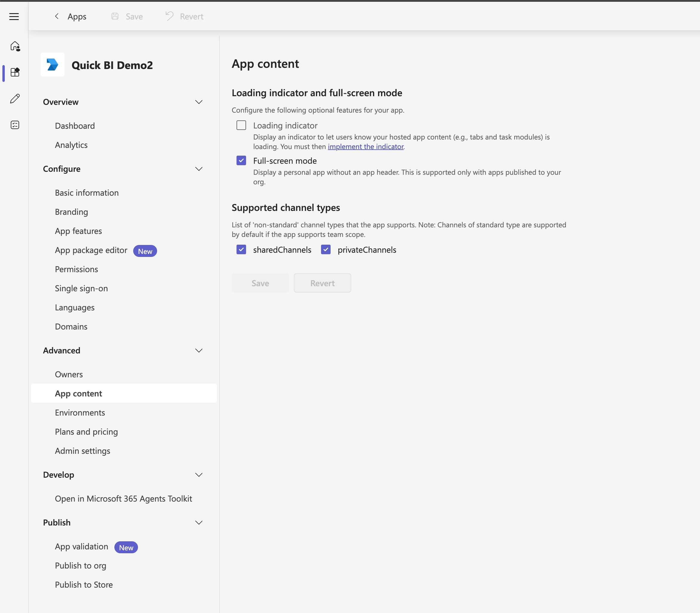Collapse the Advanced section chevron
Viewport: 700px width, 613px height.
click(199, 350)
